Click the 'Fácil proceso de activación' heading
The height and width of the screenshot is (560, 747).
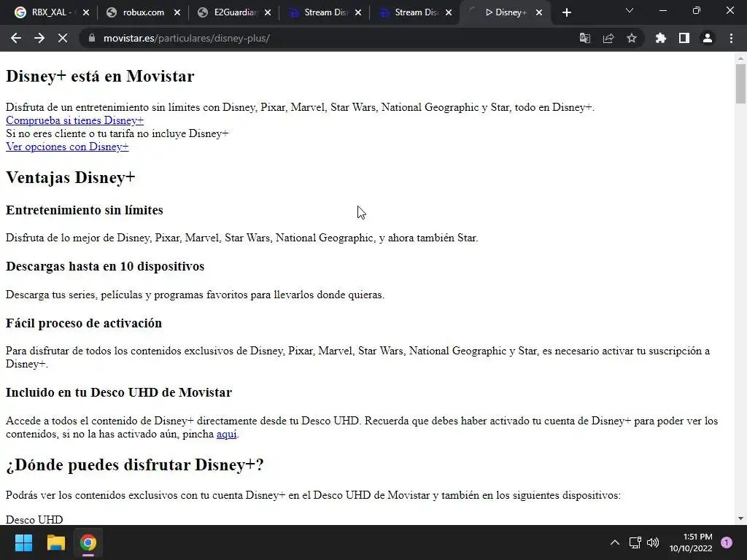point(84,323)
